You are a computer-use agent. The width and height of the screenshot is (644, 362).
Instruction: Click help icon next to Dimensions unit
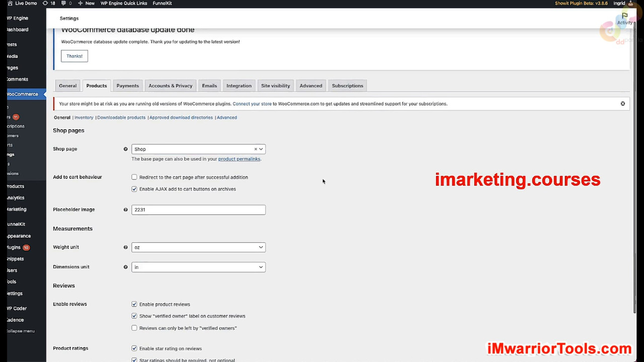point(126,267)
